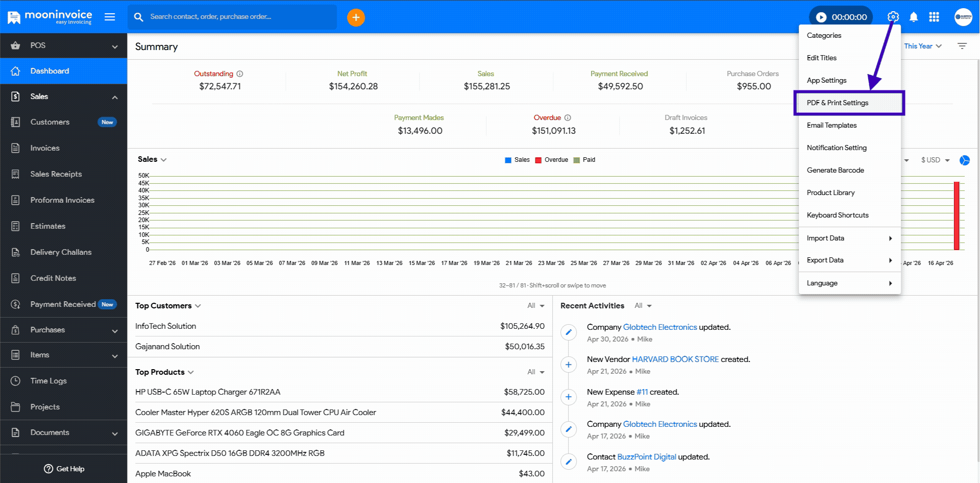
Task: Switch to the pie chart view
Action: [x=964, y=160]
